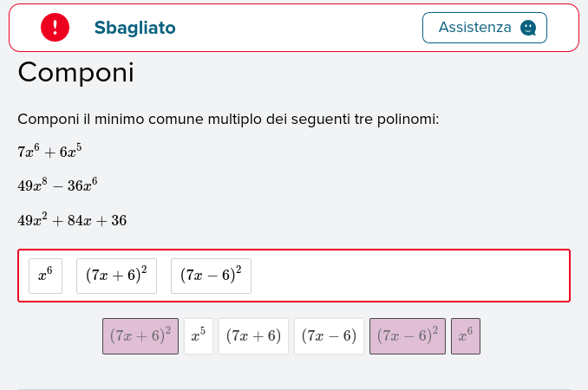Screen dimensions: 588x390
Task: Click the red exclamation error icon
Action: coord(56,28)
